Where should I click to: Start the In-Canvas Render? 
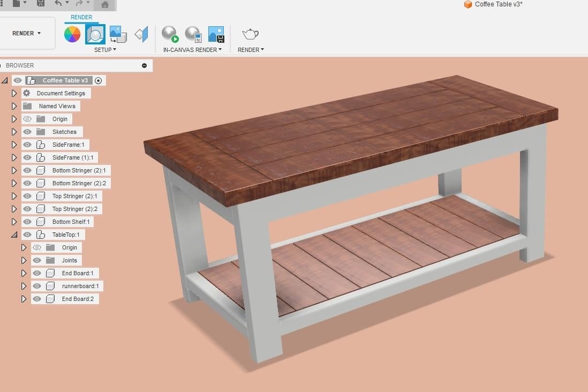tap(170, 34)
